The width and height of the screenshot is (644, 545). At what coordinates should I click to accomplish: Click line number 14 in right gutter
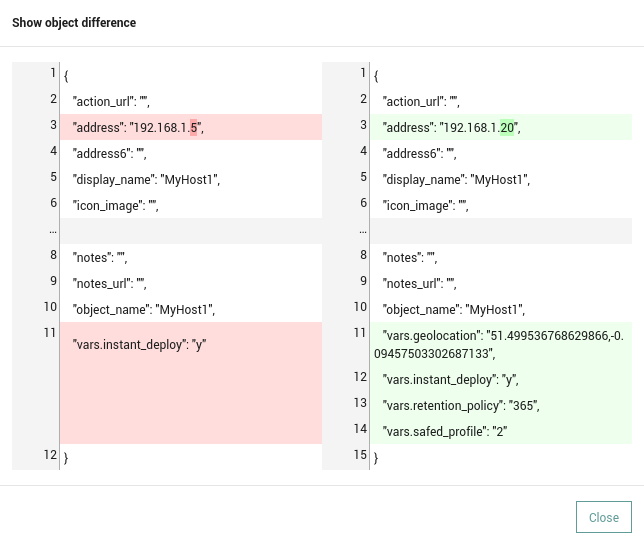point(360,428)
